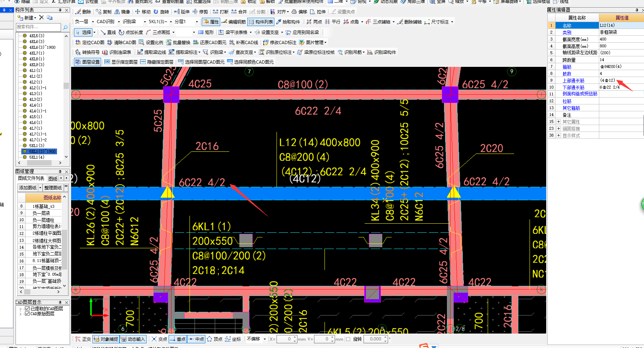Click 设置比例 set scale tool
The image size is (644, 348).
(x=151, y=42)
